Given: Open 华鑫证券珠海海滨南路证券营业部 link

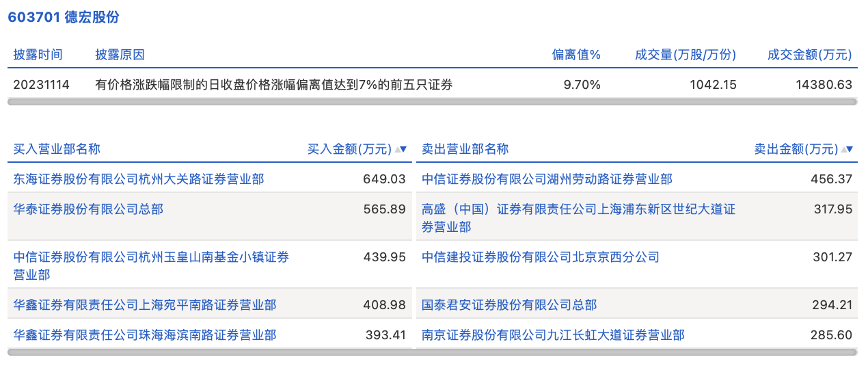Looking at the screenshot, I should coord(145,335).
